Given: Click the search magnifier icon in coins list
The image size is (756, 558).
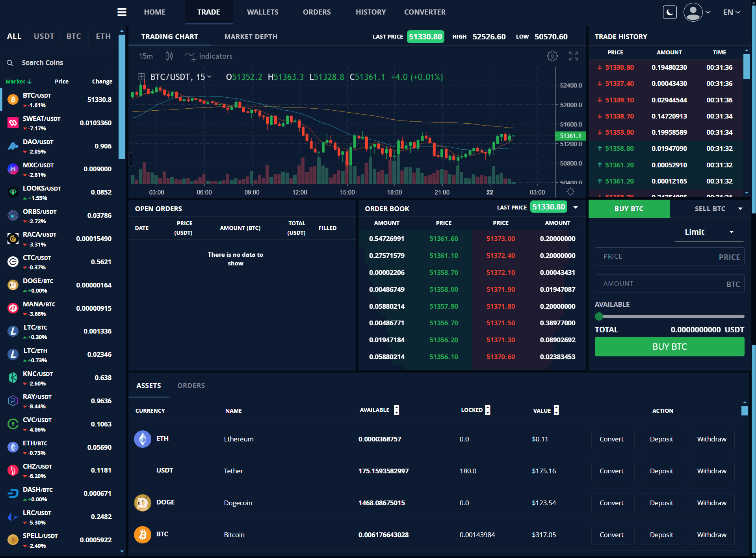Looking at the screenshot, I should [x=10, y=63].
